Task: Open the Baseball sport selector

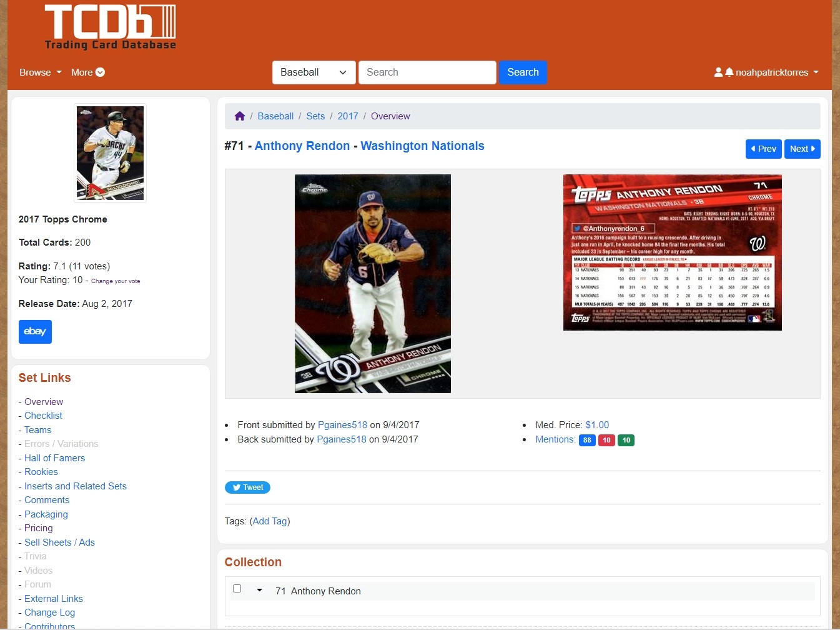Action: click(314, 72)
